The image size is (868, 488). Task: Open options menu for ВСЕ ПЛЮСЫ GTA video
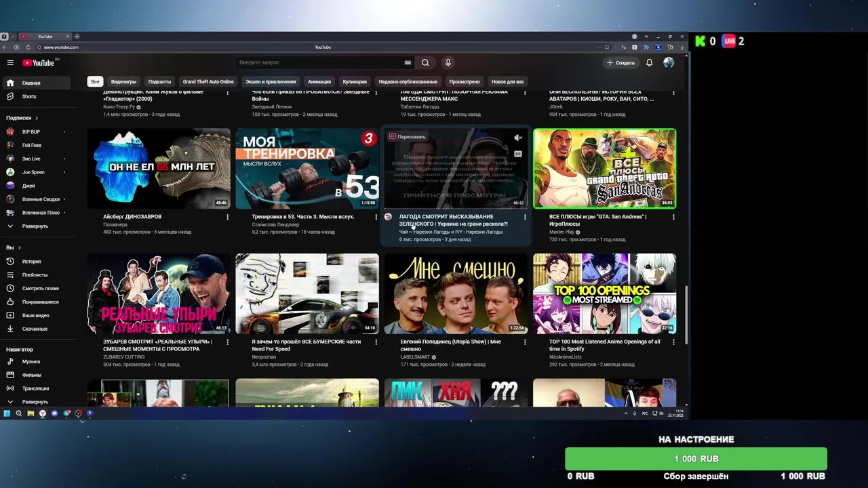pyautogui.click(x=673, y=217)
